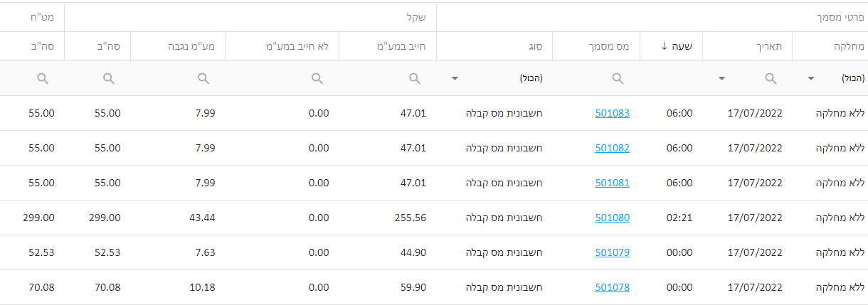868x305 pixels.
Task: Sort by the מחלקה column header
Action: pos(830,46)
